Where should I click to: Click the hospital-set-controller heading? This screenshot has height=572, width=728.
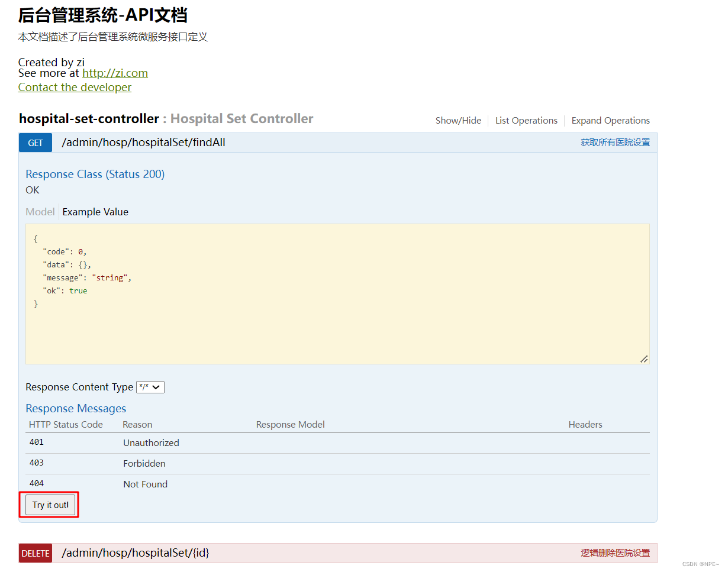[x=89, y=119]
